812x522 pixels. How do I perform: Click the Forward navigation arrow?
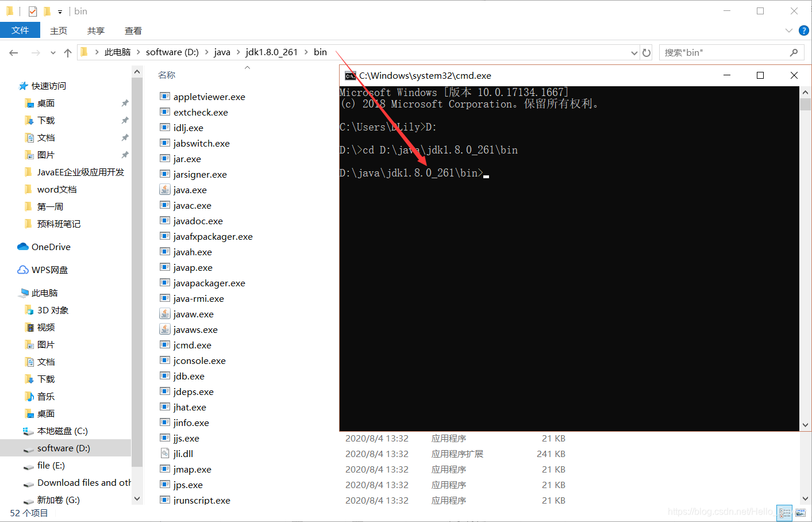36,53
